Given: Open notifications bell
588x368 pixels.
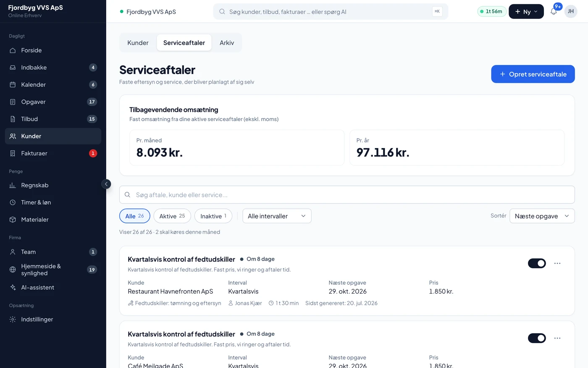Looking at the screenshot, I should (554, 12).
